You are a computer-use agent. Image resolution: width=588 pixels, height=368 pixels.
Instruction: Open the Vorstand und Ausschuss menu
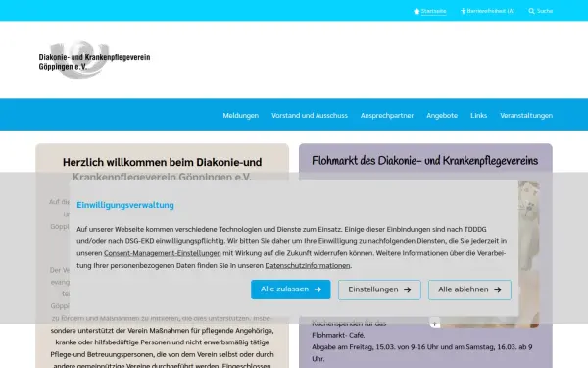[310, 115]
